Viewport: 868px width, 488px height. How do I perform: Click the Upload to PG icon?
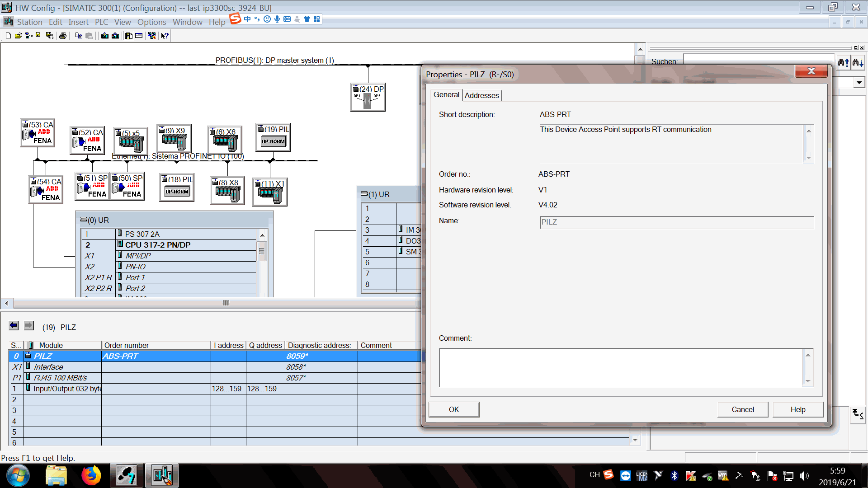[115, 36]
